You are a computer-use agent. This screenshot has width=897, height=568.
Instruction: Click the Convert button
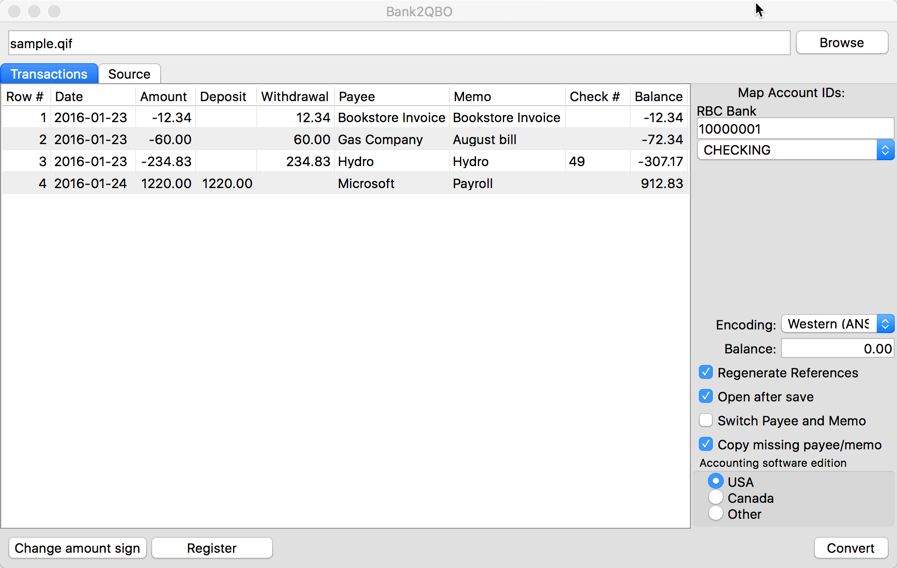coord(851,548)
